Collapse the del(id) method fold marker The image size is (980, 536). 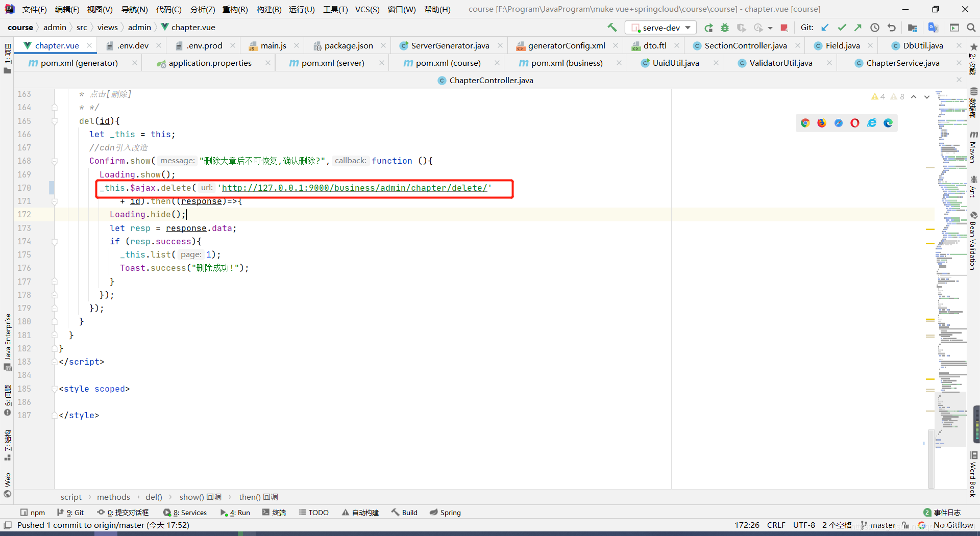click(x=54, y=121)
